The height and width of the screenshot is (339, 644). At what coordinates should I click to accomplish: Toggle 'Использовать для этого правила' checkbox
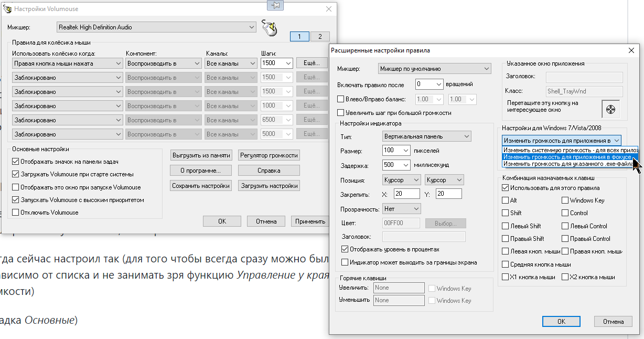506,187
